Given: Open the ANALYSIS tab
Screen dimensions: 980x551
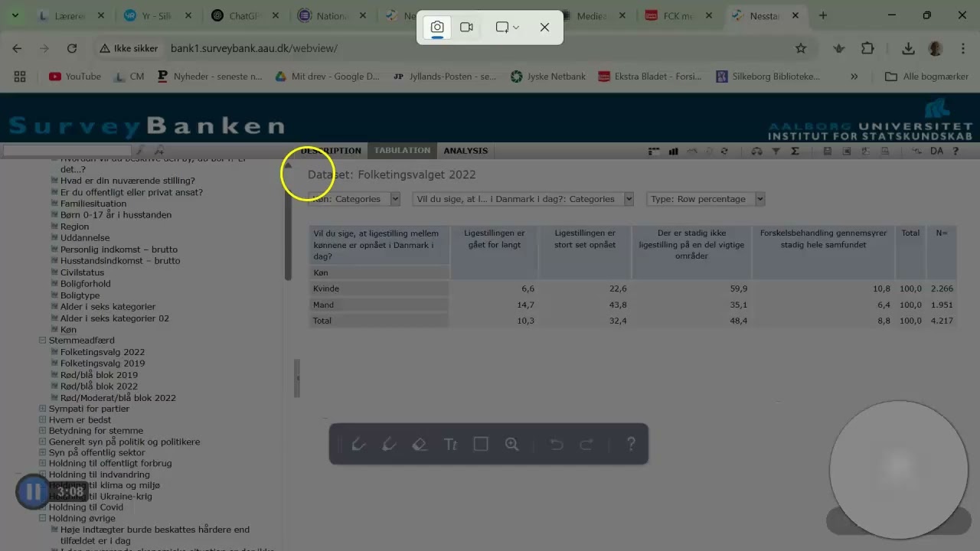Looking at the screenshot, I should click(x=465, y=151).
